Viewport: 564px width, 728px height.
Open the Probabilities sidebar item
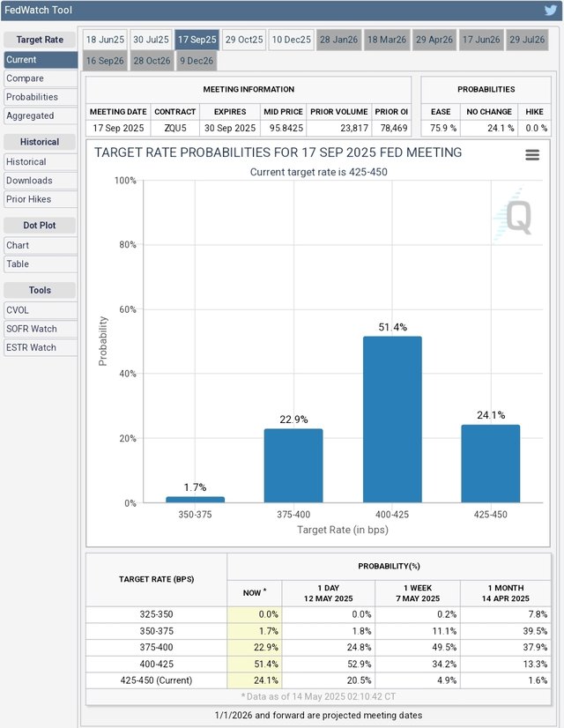point(41,97)
